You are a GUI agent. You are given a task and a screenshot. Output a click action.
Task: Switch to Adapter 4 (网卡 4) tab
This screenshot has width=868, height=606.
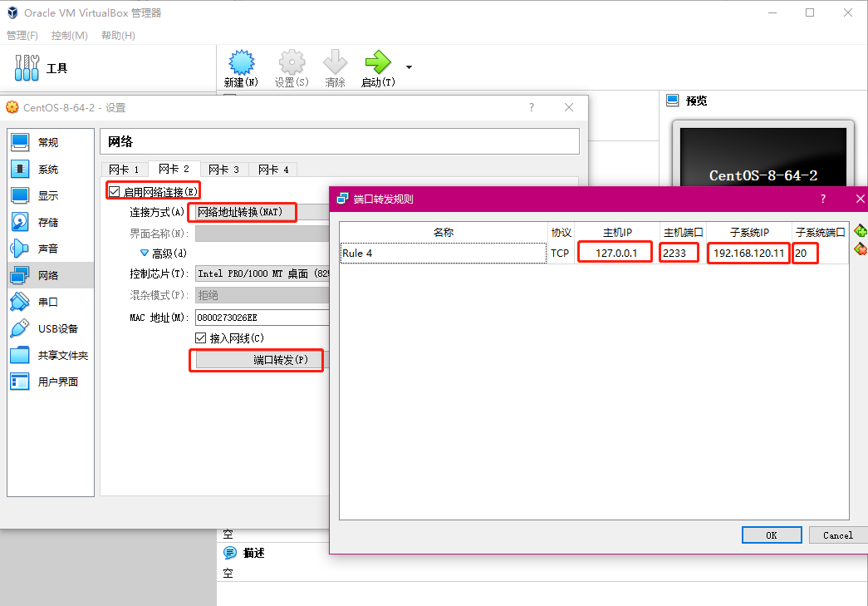point(273,170)
